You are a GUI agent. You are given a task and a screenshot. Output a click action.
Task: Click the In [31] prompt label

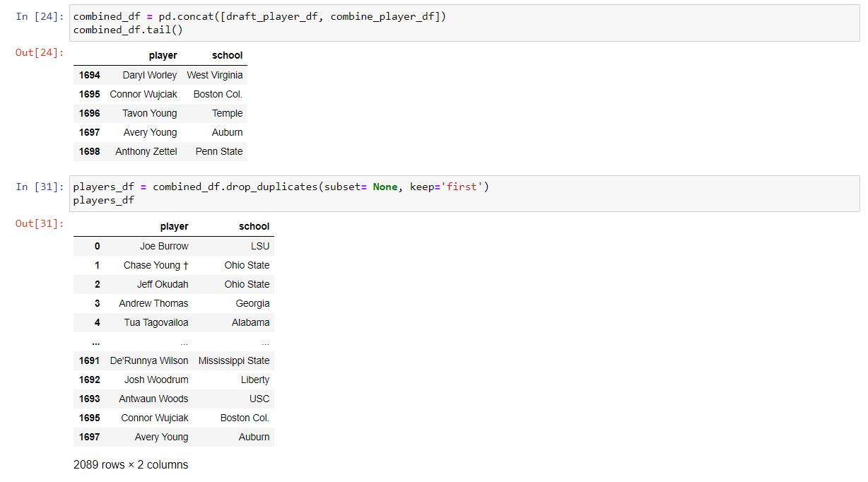pos(40,187)
